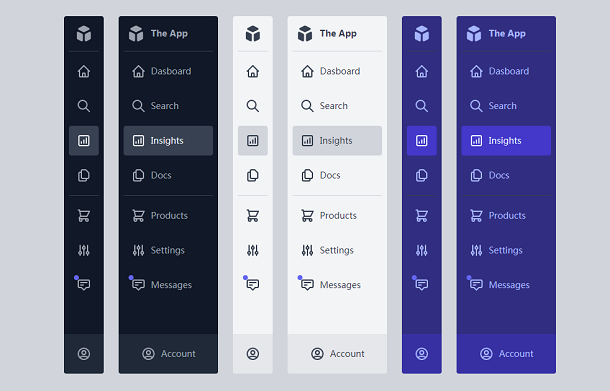Open docs icon in purple collapsed sidebar
This screenshot has height=391, width=610.
pos(422,175)
